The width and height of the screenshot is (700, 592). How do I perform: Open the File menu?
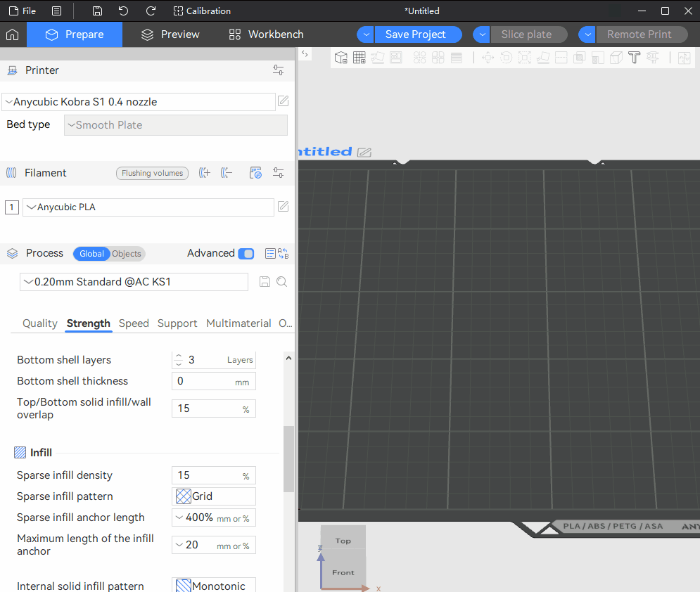tap(23, 11)
